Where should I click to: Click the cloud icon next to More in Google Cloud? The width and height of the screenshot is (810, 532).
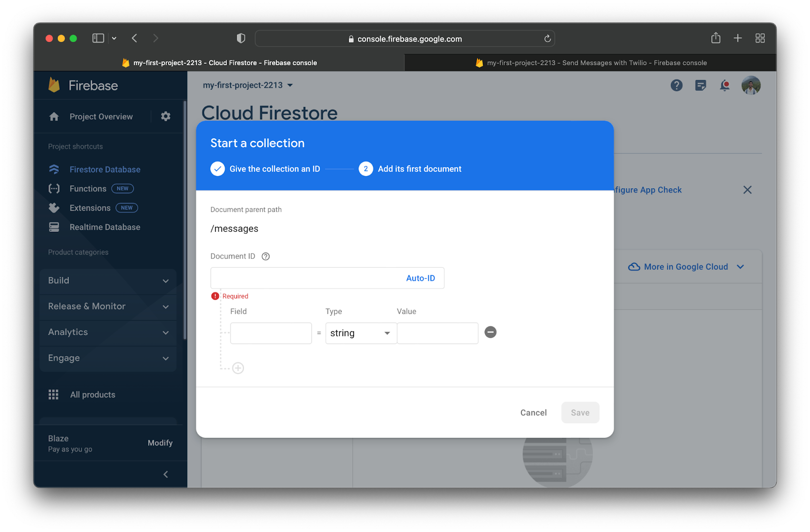634,267
